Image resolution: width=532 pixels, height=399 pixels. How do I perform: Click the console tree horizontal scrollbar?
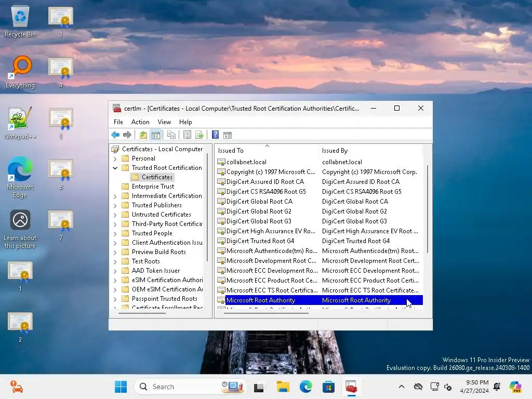[x=141, y=313]
